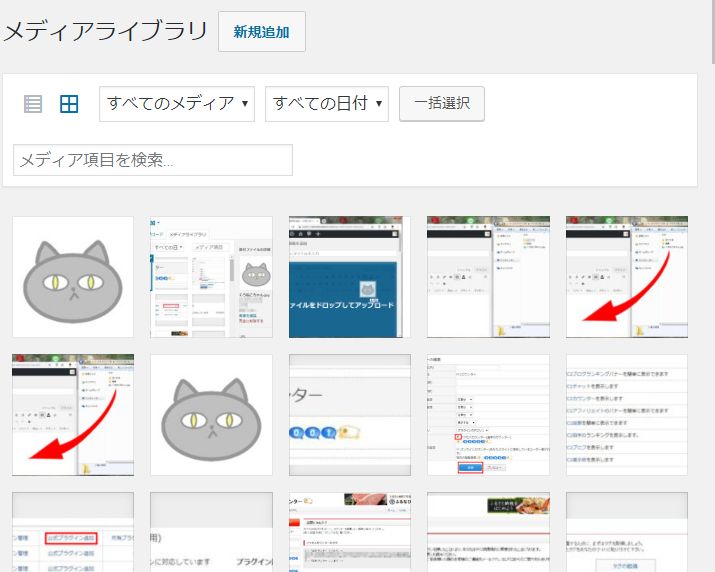The image size is (715, 572).
Task: Select the thumbnail listing blue text links
Action: click(627, 415)
